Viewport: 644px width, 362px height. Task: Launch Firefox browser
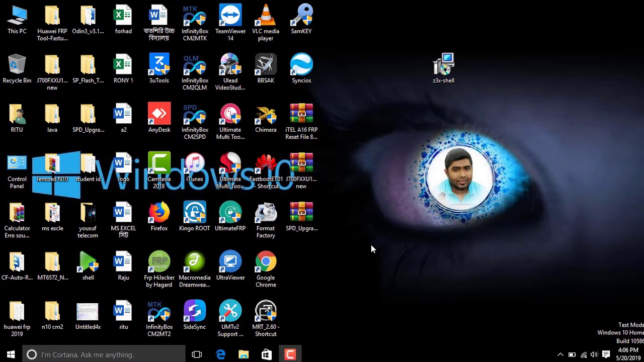[159, 217]
